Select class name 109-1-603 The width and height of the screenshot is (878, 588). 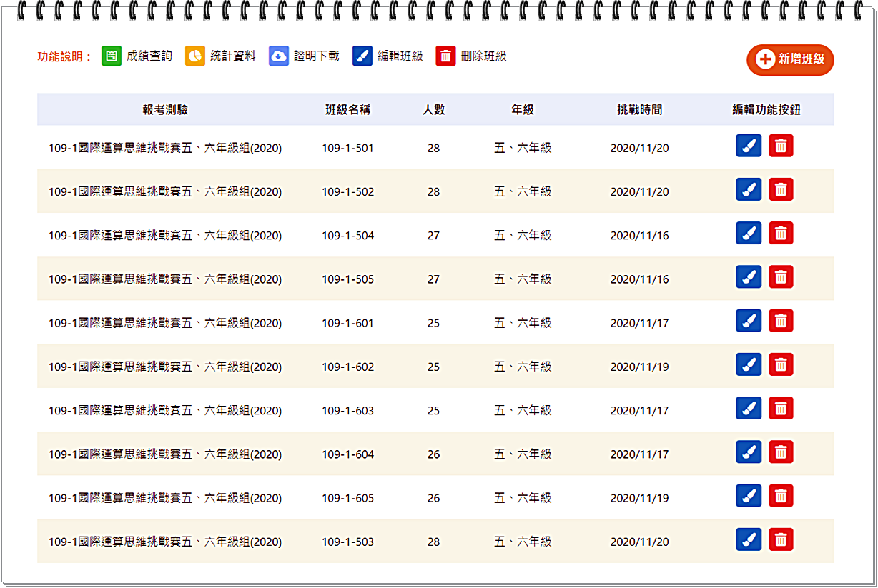click(x=347, y=411)
